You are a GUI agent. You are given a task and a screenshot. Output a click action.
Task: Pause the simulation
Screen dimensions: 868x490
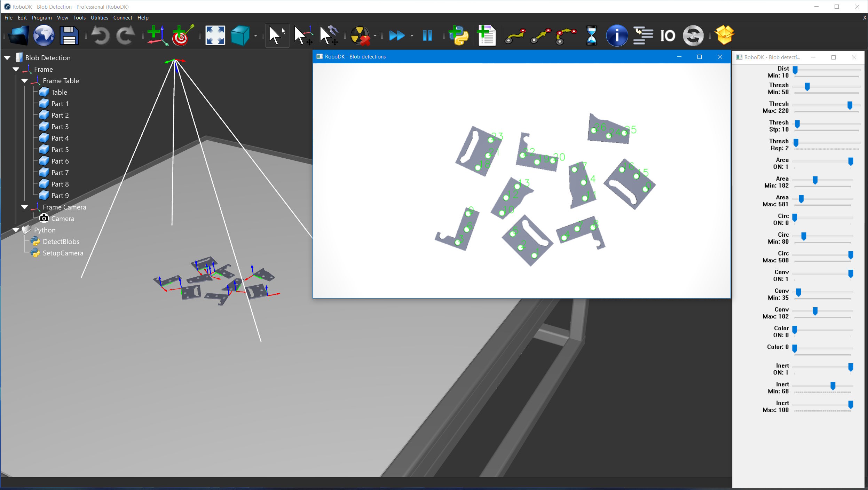coord(427,35)
